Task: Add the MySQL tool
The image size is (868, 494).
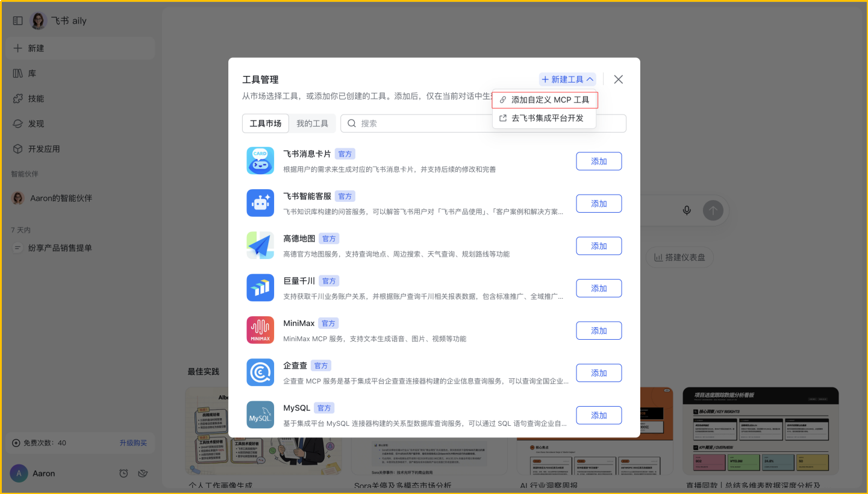Action: click(599, 416)
